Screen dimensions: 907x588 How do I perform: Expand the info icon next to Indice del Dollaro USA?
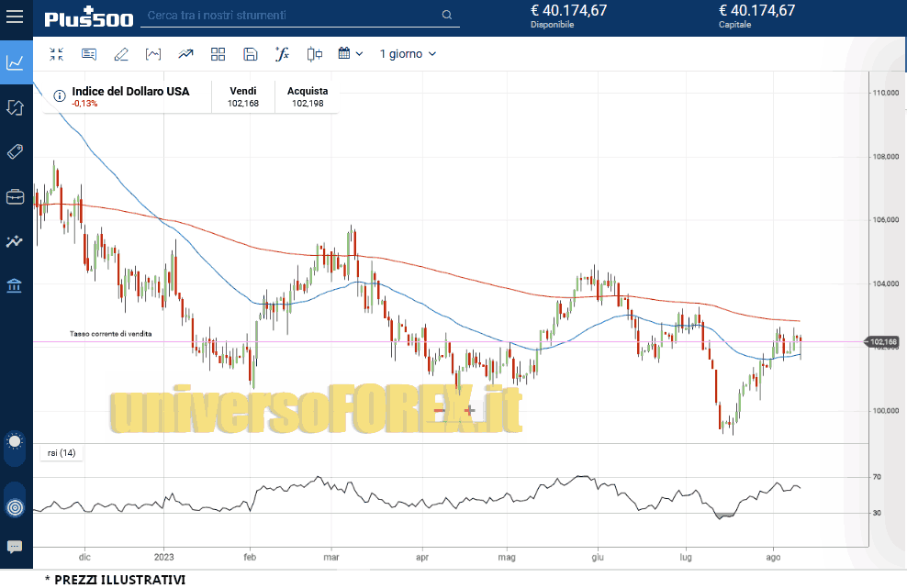pos(59,95)
